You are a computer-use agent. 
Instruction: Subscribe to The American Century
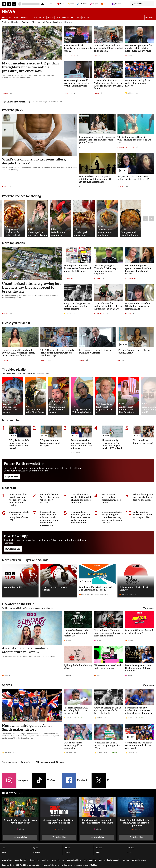tap(136, 837)
